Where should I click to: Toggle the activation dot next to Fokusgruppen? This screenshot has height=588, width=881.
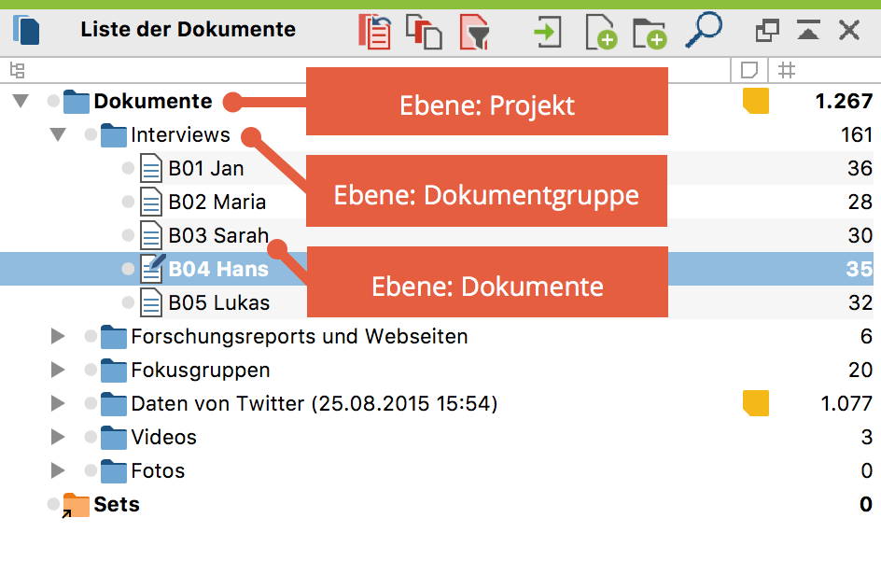coord(91,371)
